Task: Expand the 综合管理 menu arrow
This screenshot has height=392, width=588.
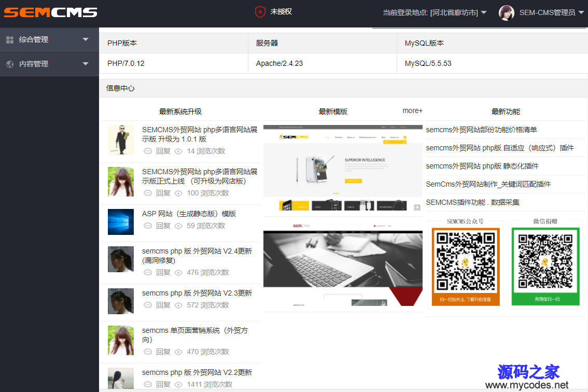Action: [x=86, y=39]
